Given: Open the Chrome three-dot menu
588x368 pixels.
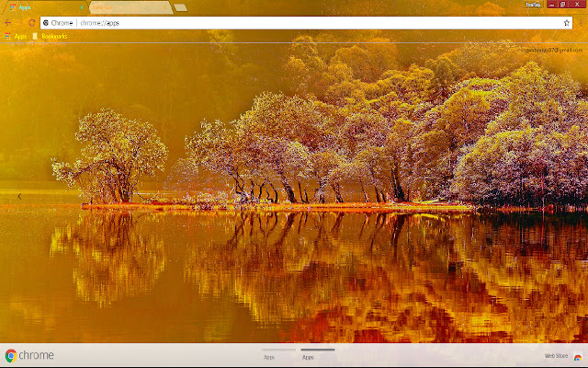Looking at the screenshot, I should 581,23.
